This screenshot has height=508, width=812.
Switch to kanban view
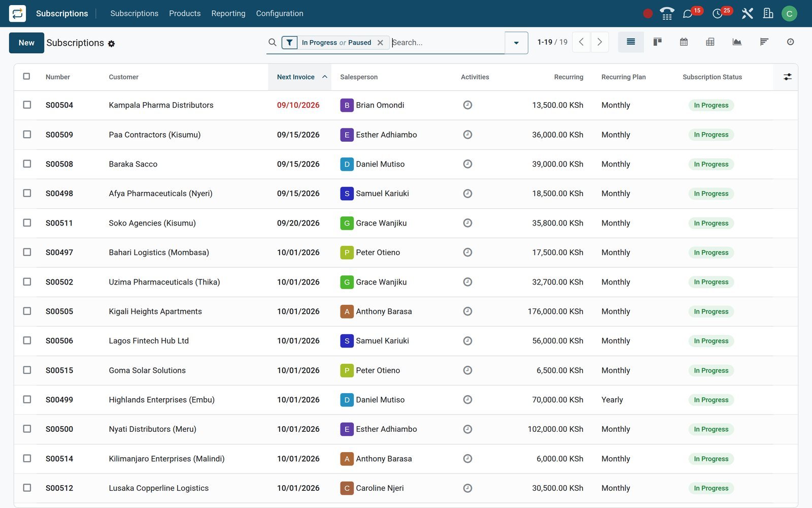coord(657,42)
